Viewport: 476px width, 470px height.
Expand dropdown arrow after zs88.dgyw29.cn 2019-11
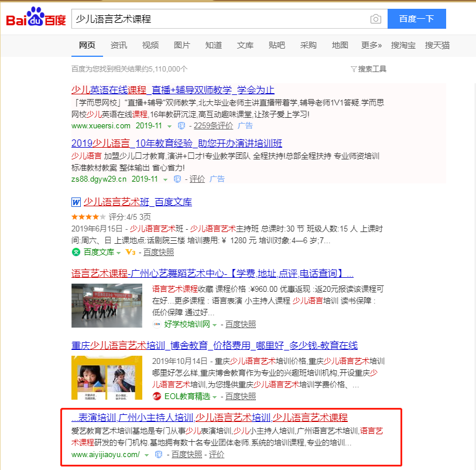(166, 180)
